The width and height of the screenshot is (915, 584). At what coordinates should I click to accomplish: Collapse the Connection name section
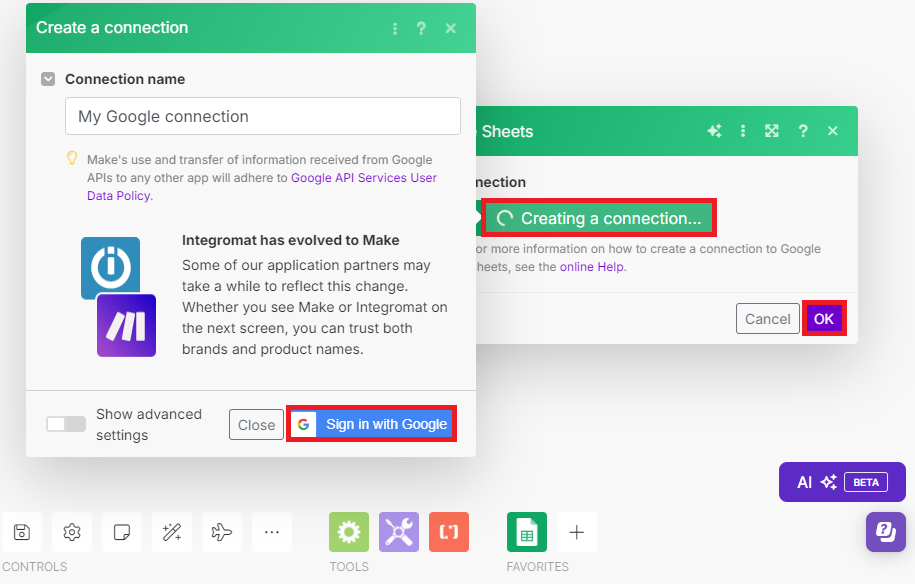(48, 79)
